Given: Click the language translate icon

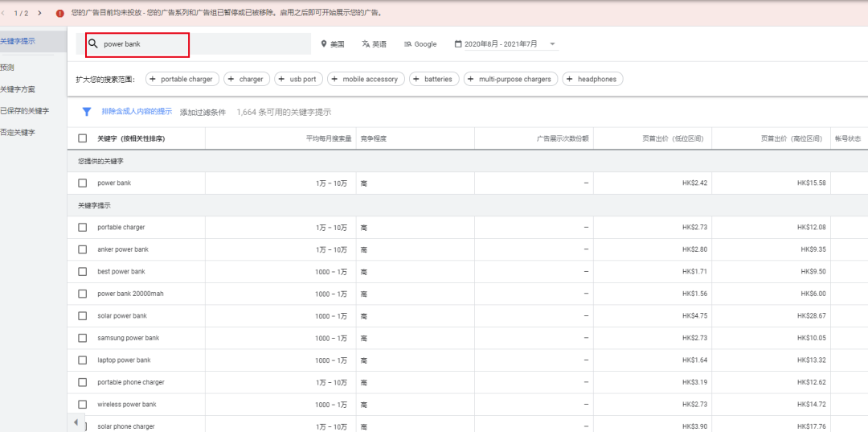Looking at the screenshot, I should pyautogui.click(x=366, y=43).
